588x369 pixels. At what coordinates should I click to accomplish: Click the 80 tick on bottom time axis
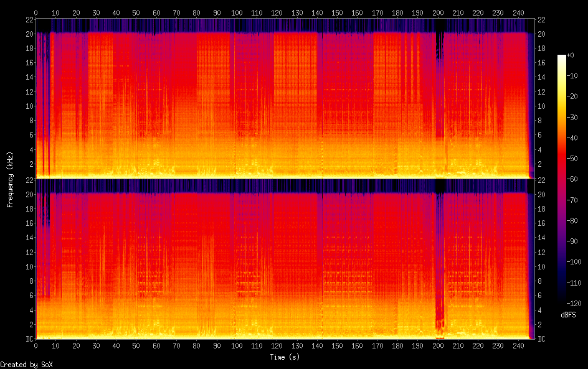tap(197, 345)
